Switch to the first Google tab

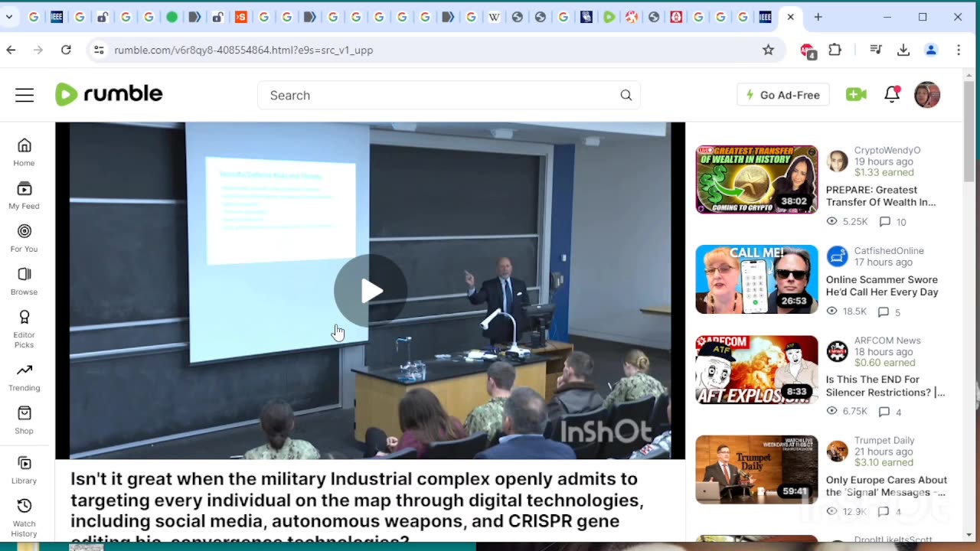click(34, 17)
